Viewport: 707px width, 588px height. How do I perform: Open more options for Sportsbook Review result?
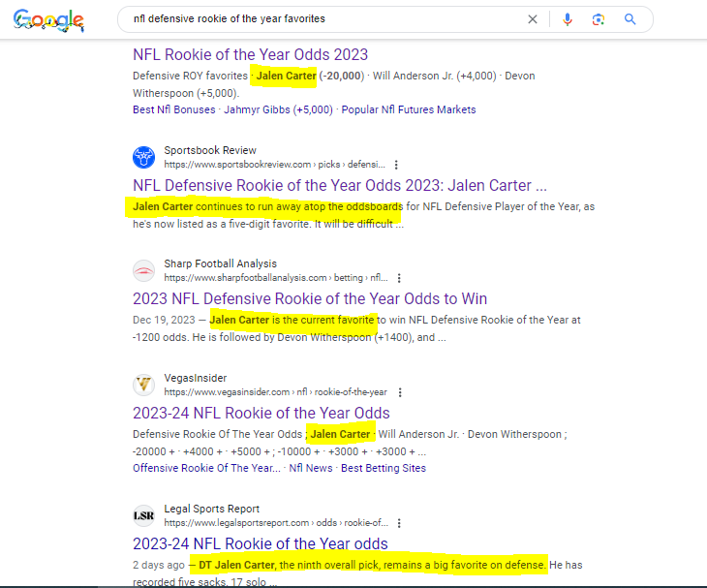tap(396, 165)
